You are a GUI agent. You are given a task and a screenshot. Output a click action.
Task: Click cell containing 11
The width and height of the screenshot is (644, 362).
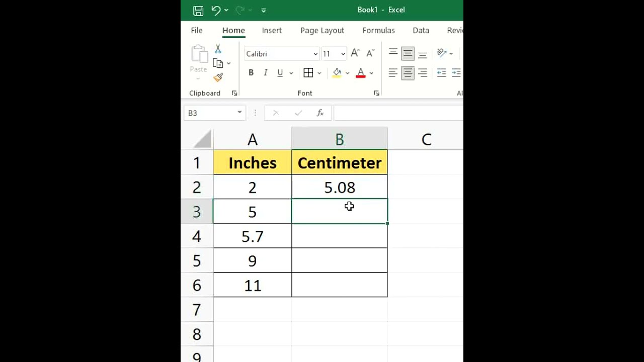[x=253, y=285]
